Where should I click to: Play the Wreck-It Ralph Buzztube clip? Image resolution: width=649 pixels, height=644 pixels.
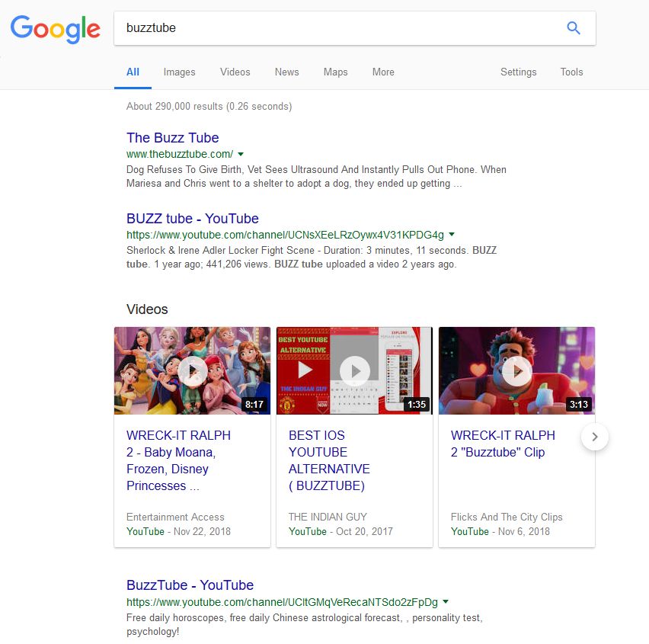517,370
